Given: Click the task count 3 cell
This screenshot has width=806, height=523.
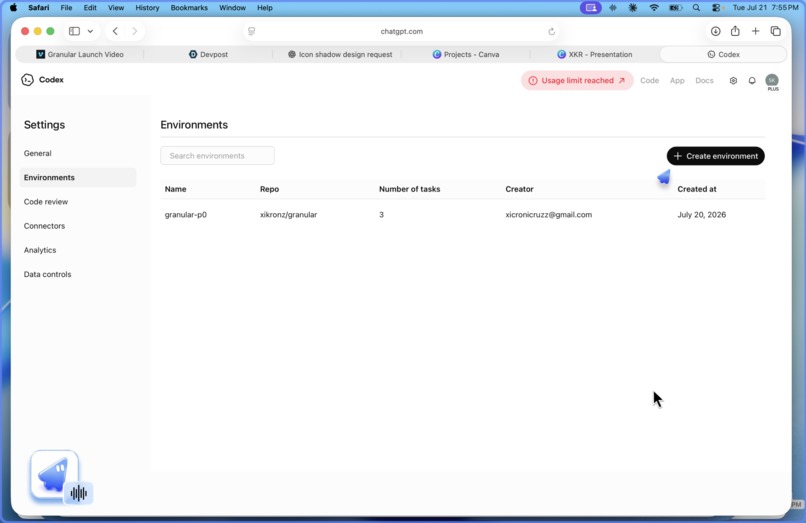Looking at the screenshot, I should click(381, 215).
